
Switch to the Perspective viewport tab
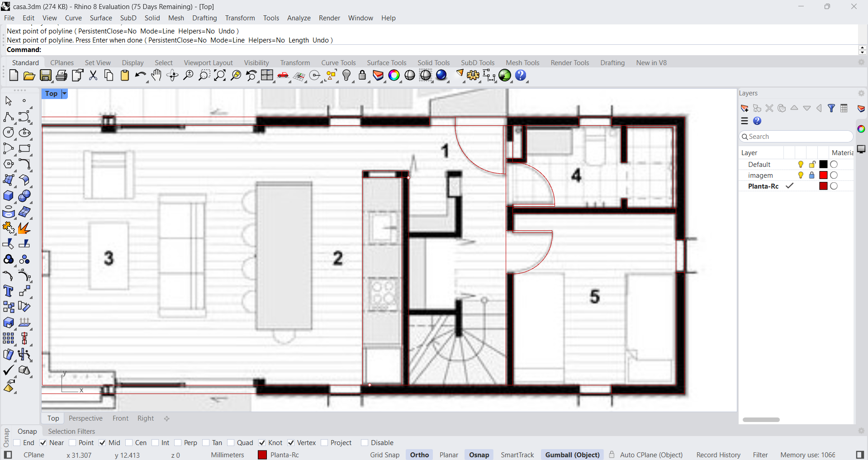click(x=85, y=418)
